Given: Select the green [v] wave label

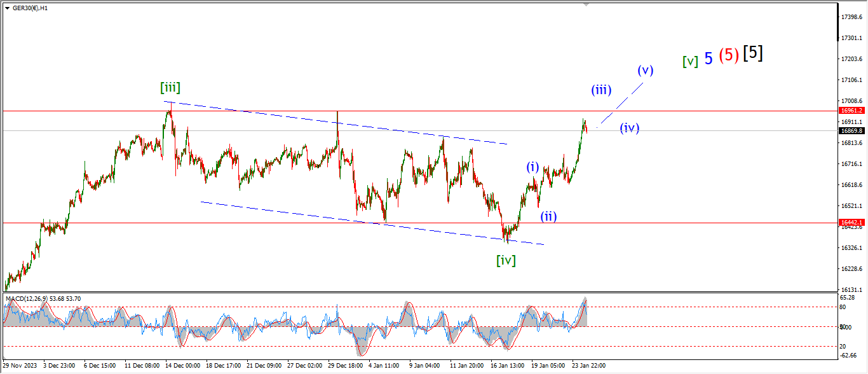Looking at the screenshot, I should 690,61.
